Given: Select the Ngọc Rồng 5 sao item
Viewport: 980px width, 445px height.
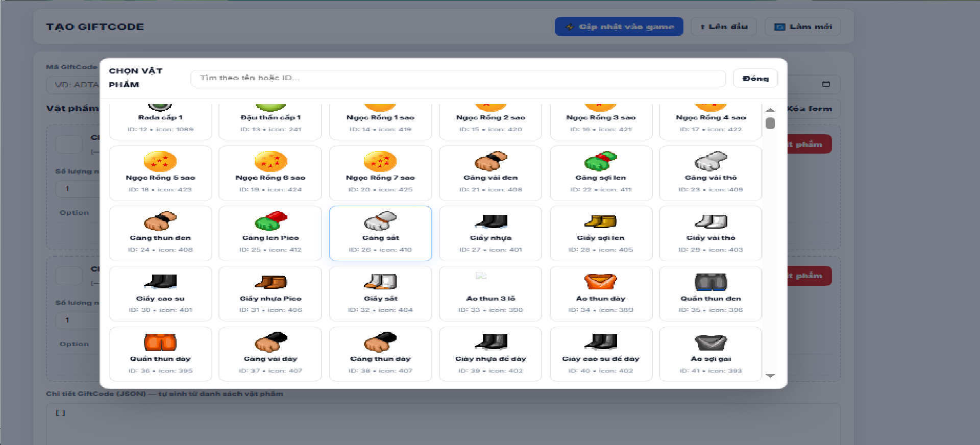Looking at the screenshot, I should pos(160,173).
